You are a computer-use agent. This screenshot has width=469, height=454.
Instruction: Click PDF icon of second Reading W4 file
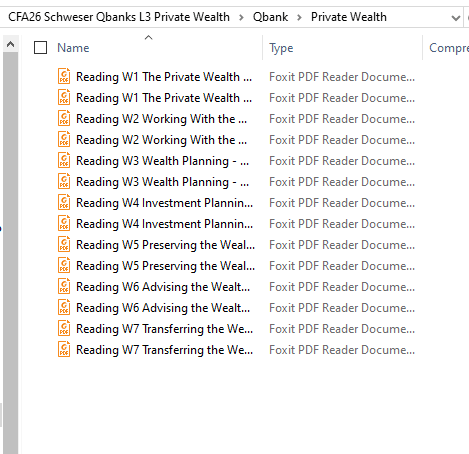64,223
